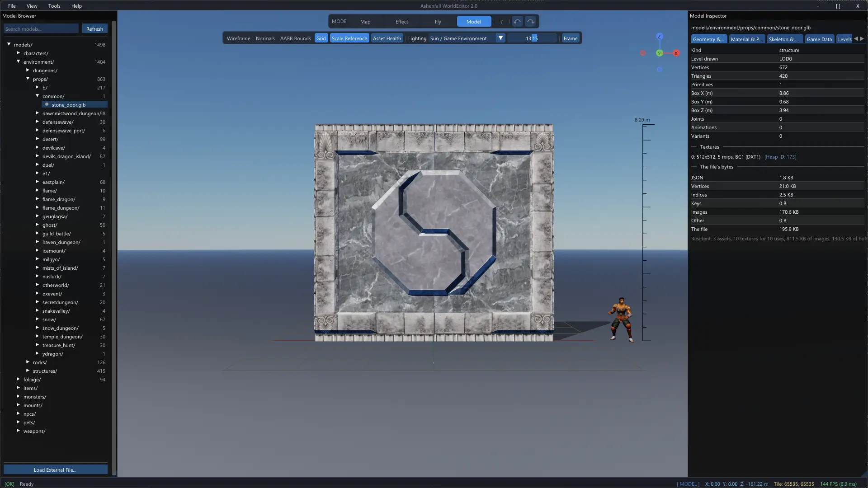Click the negative X axis gizmo circle
This screenshot has height=488, width=868.
point(643,53)
